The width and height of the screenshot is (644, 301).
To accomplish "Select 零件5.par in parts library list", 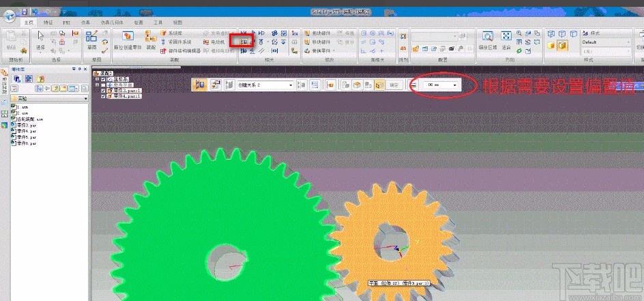I will pyautogui.click(x=25, y=137).
